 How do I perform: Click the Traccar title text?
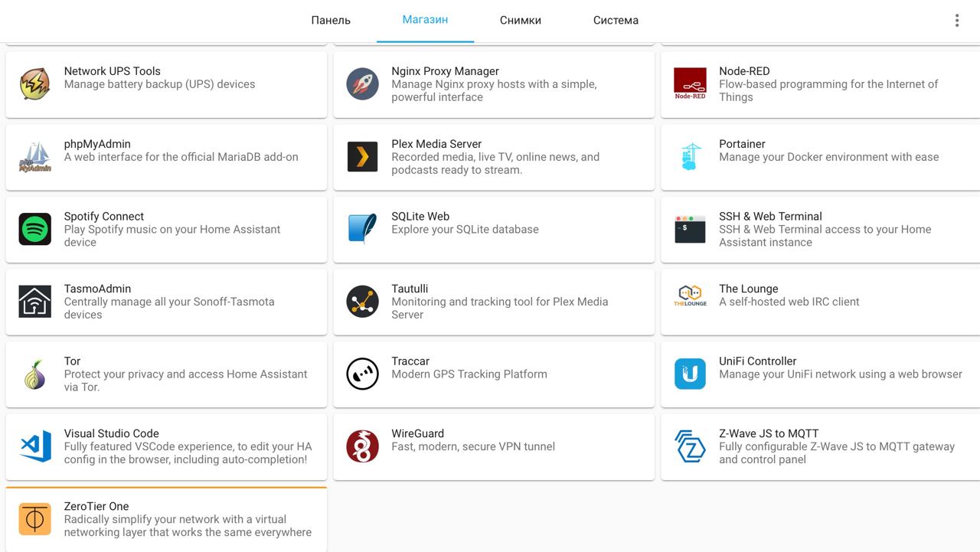(410, 361)
